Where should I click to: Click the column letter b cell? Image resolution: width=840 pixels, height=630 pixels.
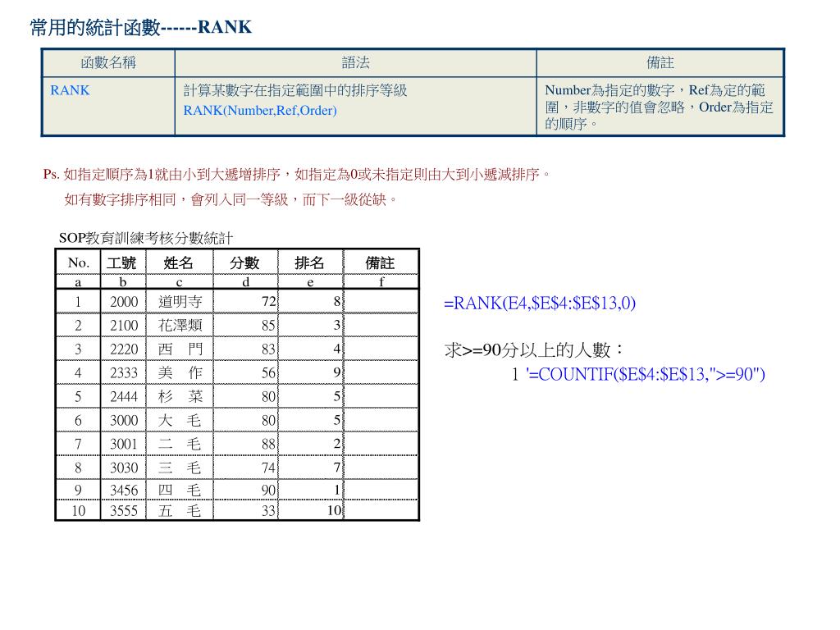click(123, 282)
